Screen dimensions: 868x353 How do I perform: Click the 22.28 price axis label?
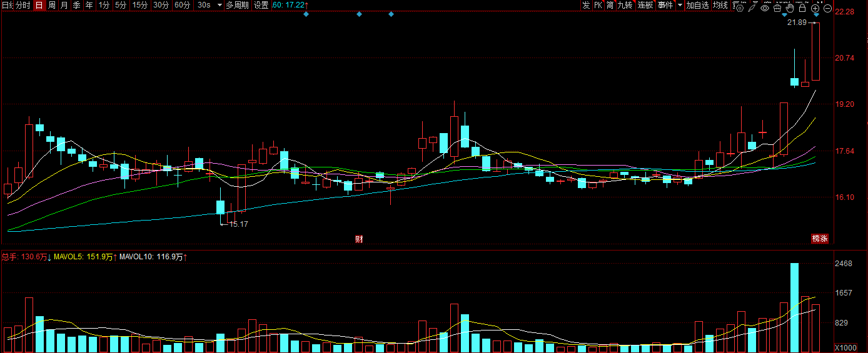pyautogui.click(x=845, y=12)
